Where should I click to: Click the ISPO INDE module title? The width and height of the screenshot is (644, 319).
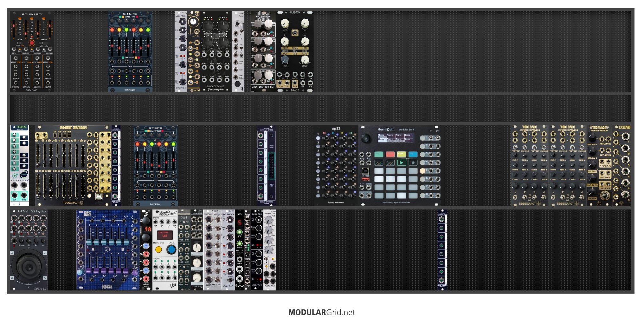point(87,214)
